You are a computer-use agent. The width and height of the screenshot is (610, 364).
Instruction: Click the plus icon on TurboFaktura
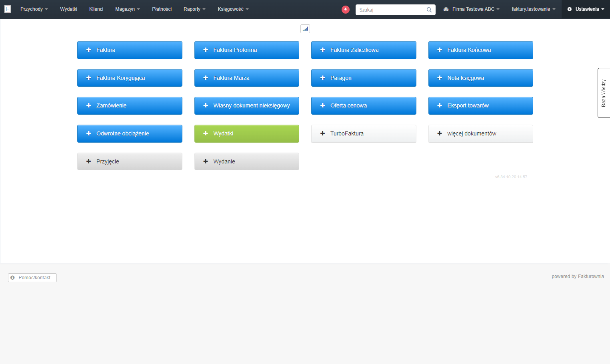coord(323,133)
